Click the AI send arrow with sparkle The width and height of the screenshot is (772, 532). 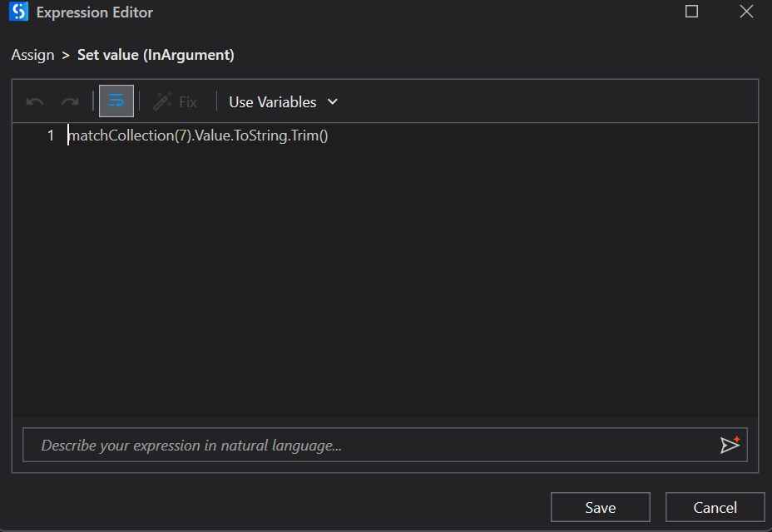pyautogui.click(x=730, y=445)
